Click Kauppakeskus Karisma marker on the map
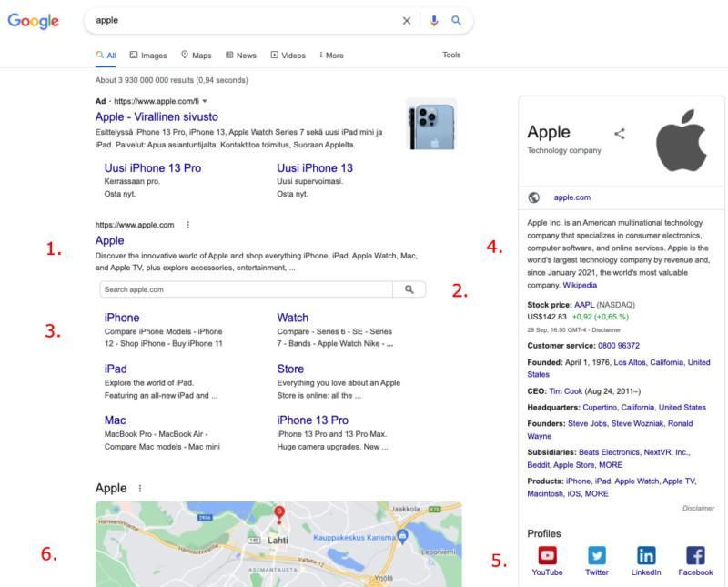The image size is (728, 587). (402, 536)
